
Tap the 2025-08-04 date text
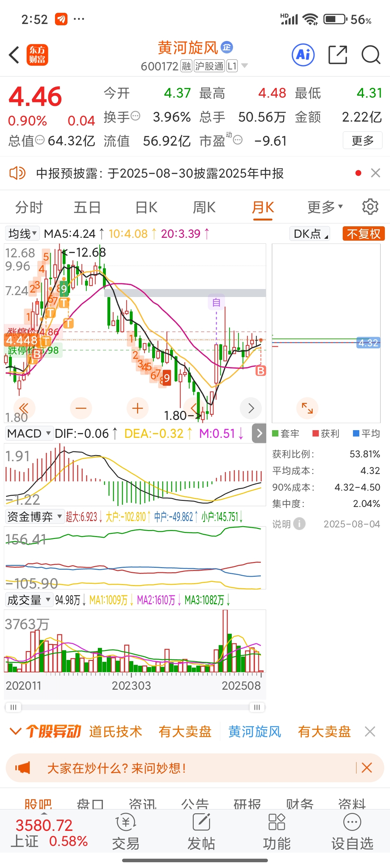(352, 524)
